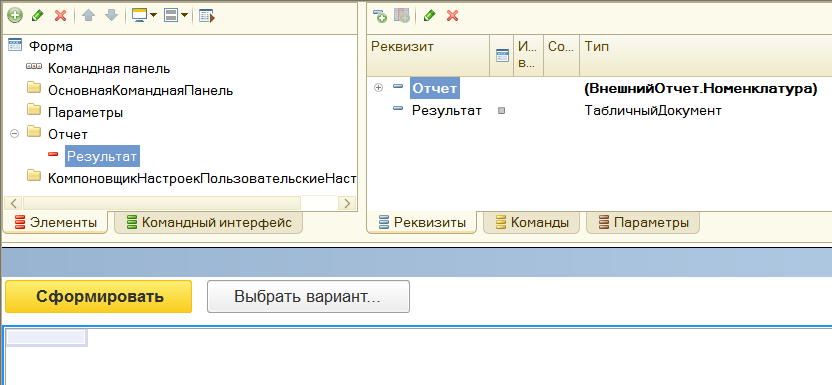The height and width of the screenshot is (385, 832).
Task: Select КомпоновщикНастроекПользовательскиеНаст folder
Action: [x=202, y=179]
